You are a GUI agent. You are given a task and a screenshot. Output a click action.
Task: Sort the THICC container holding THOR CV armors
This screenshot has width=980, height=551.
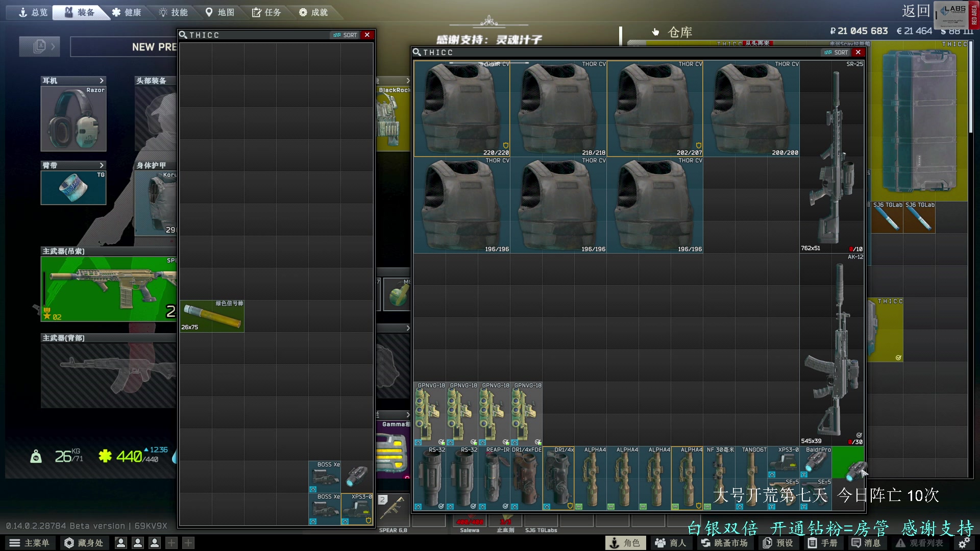click(x=837, y=52)
